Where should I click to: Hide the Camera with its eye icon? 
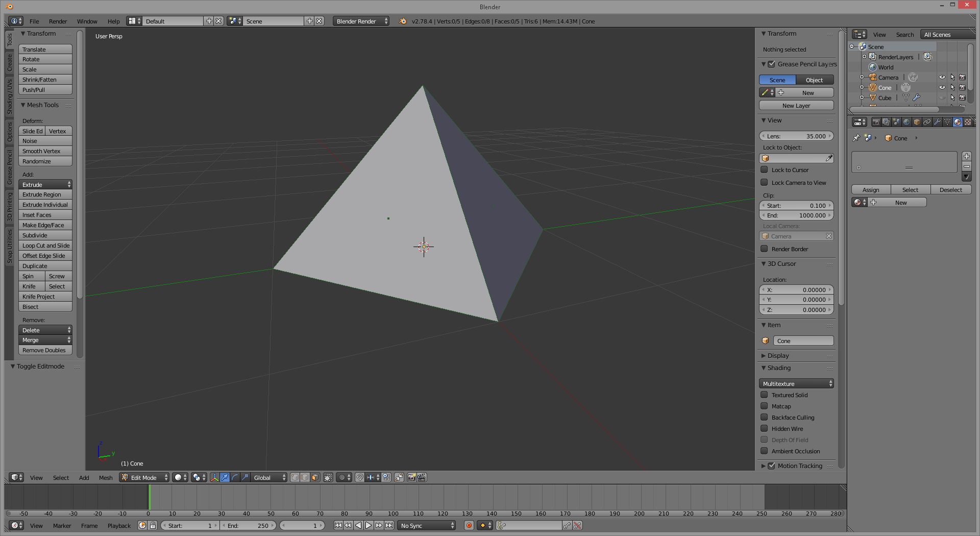point(942,78)
